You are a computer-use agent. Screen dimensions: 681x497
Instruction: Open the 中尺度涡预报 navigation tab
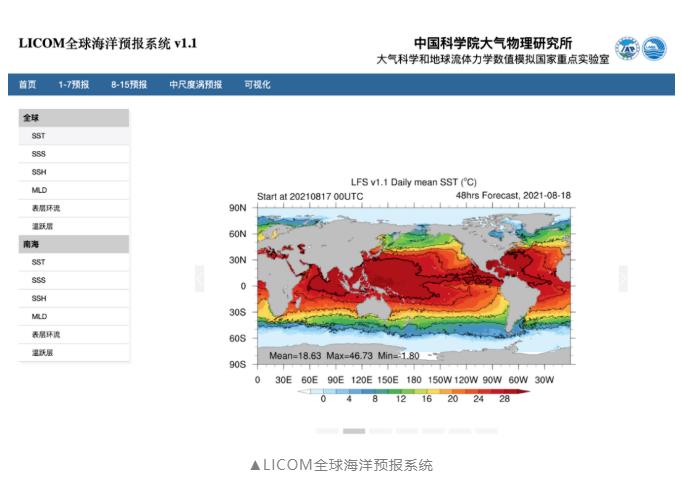196,84
